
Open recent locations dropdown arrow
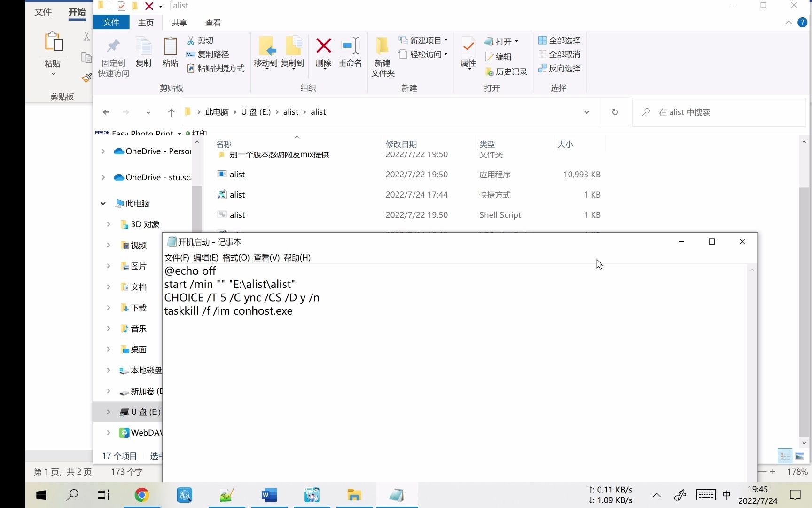click(x=148, y=112)
